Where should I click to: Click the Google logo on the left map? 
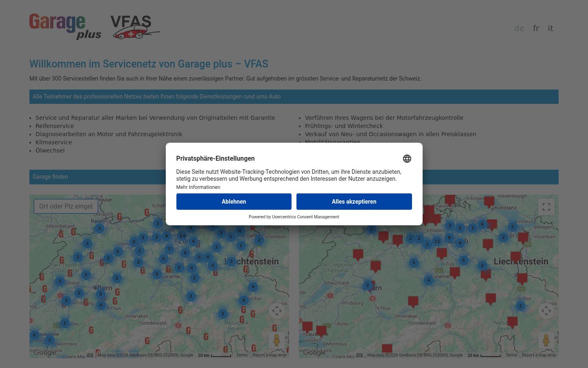45,352
